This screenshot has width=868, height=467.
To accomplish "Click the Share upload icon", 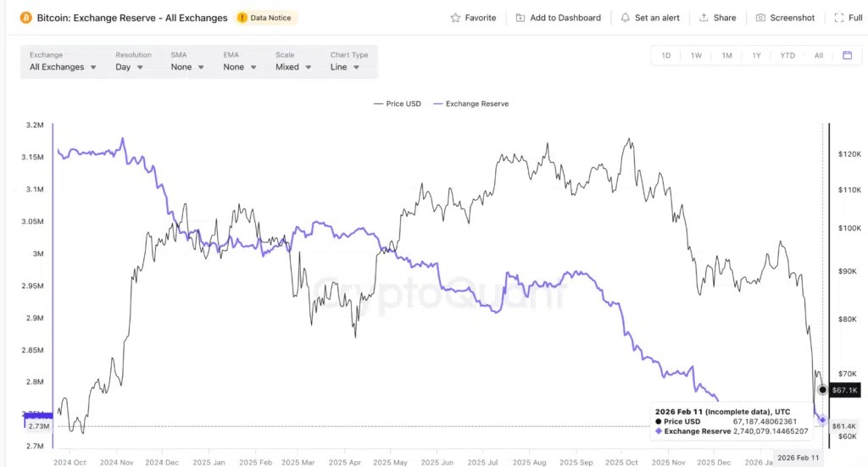I will tap(704, 18).
